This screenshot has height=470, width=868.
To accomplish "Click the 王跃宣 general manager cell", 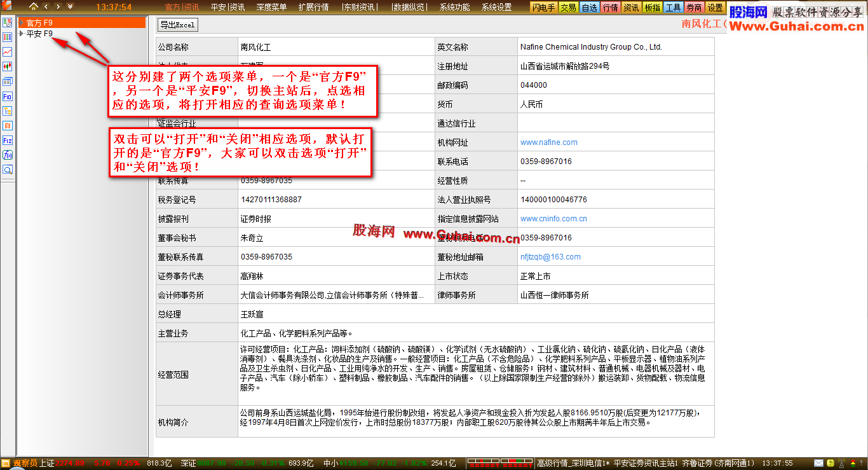I will point(476,314).
